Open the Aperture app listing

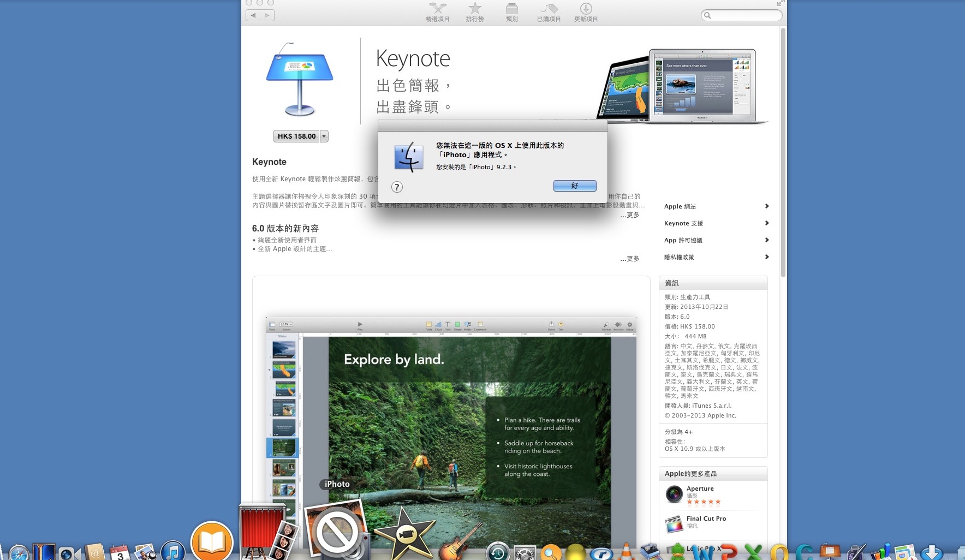[700, 488]
